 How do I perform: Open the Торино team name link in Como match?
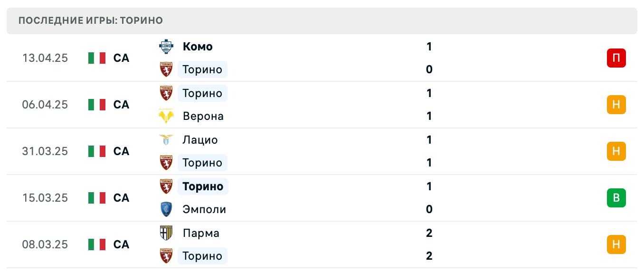pos(202,69)
